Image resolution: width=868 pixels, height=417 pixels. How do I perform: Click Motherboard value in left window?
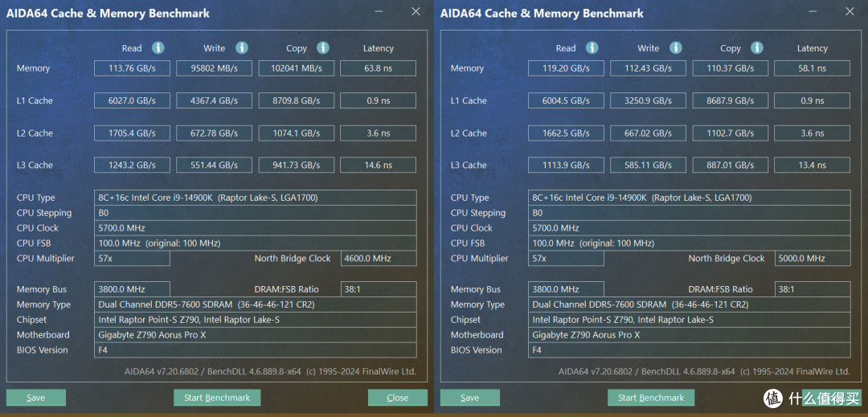[256, 334]
